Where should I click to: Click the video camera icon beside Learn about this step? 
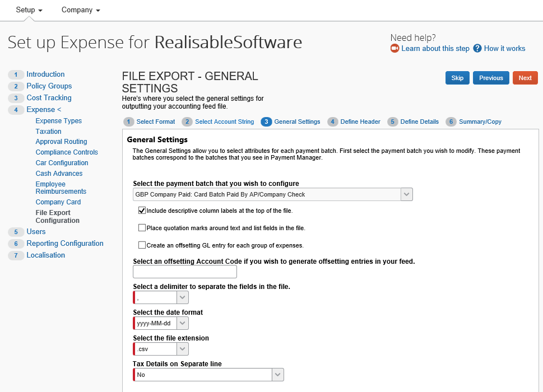395,49
